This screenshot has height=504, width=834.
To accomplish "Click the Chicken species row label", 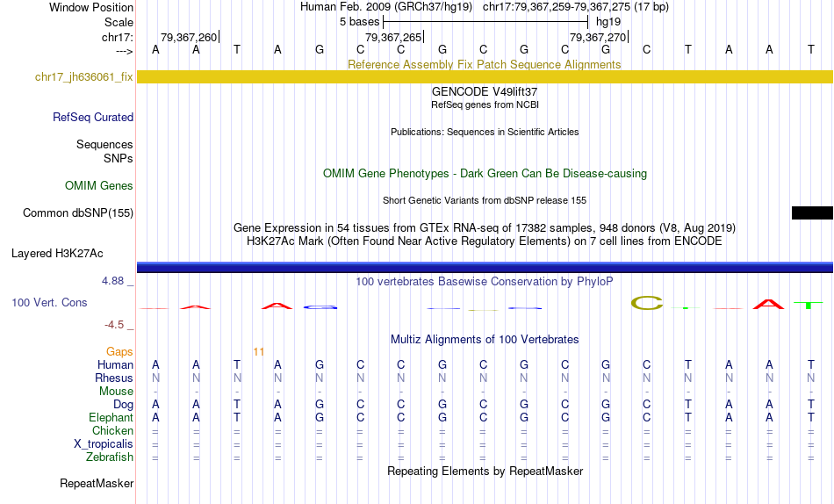I will click(112, 430).
